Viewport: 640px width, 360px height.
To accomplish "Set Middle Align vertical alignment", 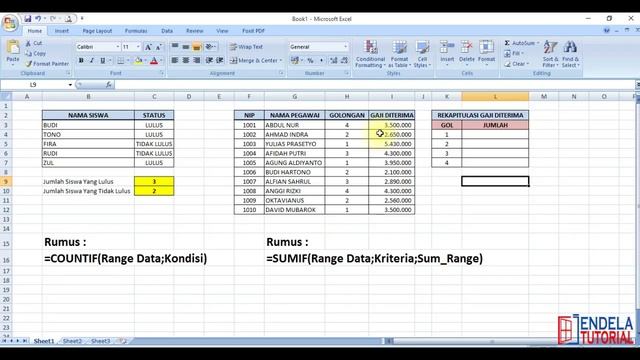I will 186,47.
